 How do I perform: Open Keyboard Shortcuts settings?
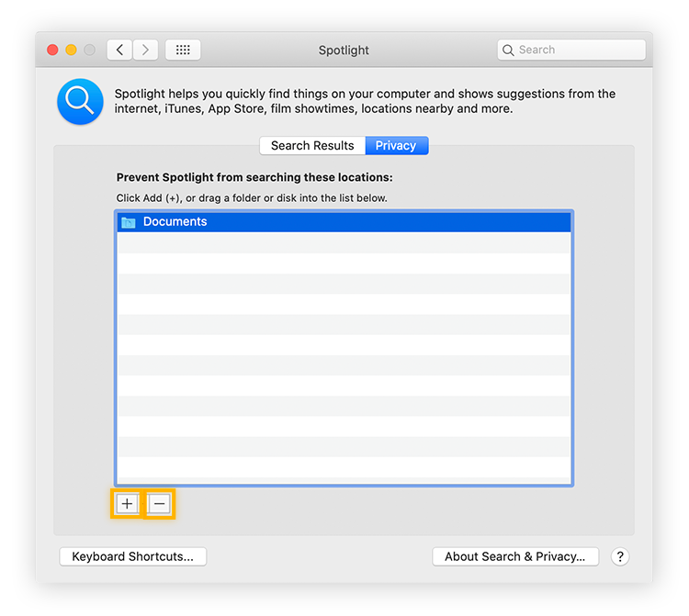[x=132, y=556]
